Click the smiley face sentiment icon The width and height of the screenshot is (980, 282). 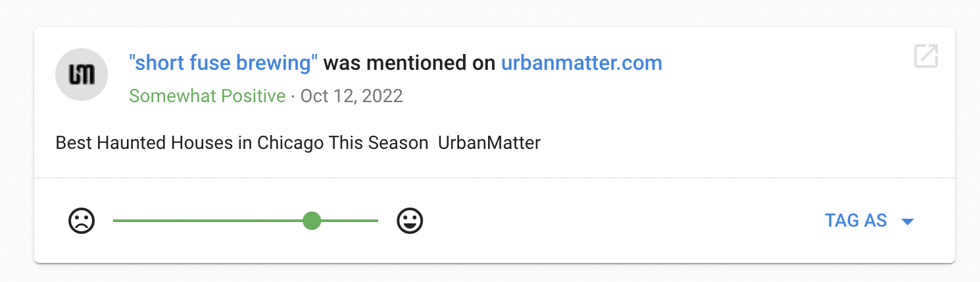410,221
